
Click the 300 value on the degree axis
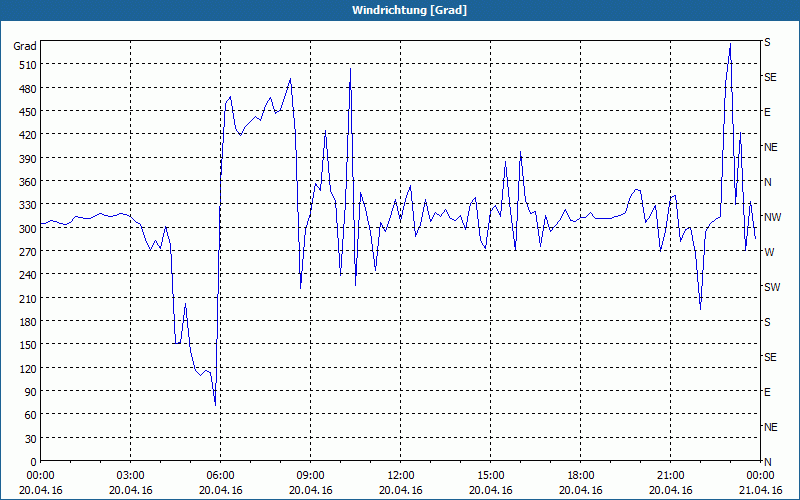(x=28, y=229)
